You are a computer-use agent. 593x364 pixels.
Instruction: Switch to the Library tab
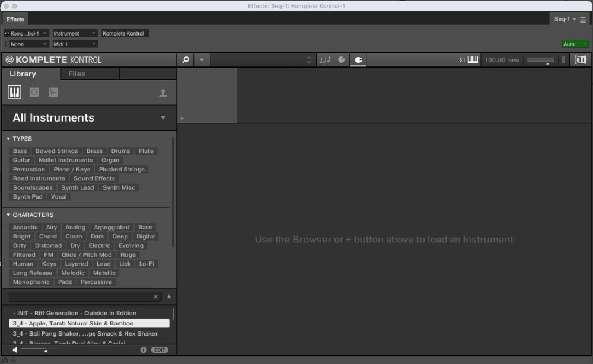23,74
